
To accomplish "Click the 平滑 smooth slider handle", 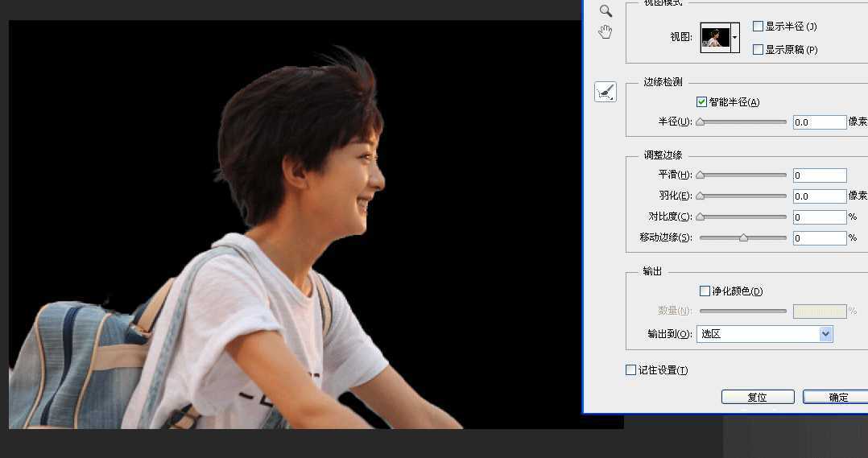I will [x=701, y=175].
